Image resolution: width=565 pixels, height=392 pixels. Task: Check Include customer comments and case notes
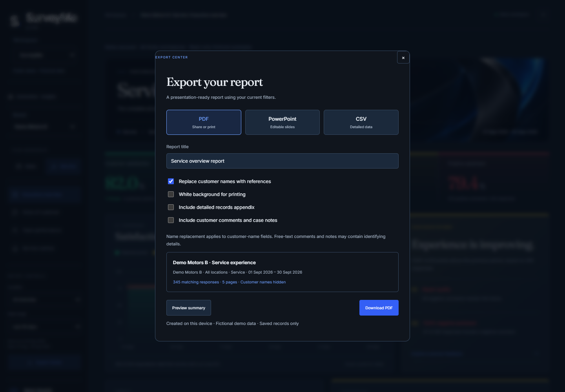pos(171,220)
